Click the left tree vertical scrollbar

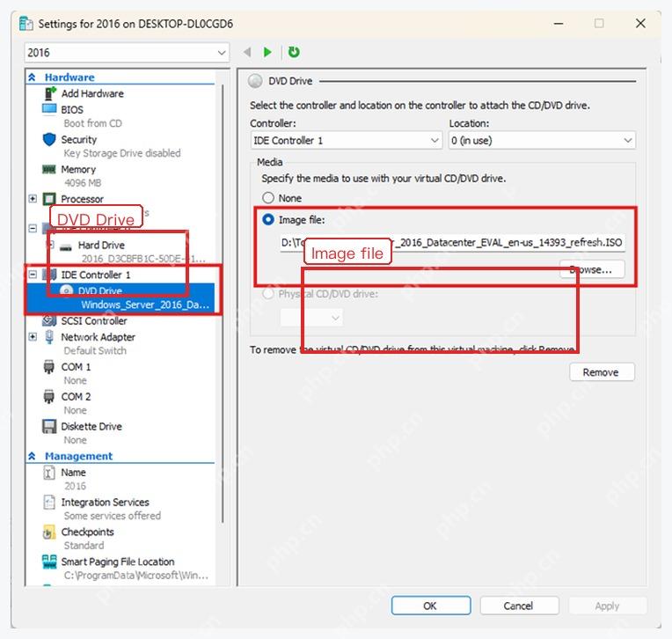click(x=223, y=304)
